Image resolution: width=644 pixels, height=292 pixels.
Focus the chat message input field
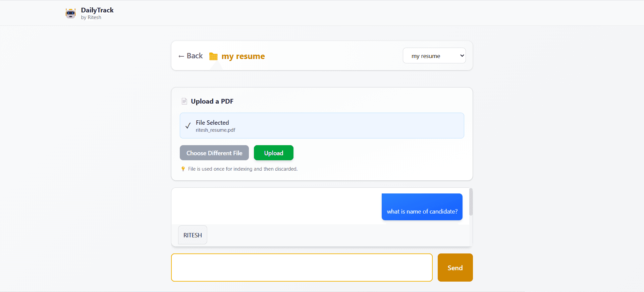(x=302, y=268)
